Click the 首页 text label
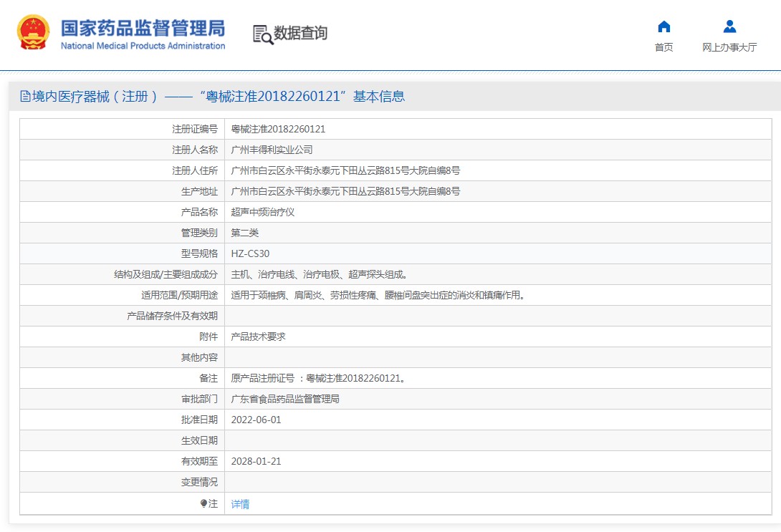This screenshot has width=781, height=532. 664,47
